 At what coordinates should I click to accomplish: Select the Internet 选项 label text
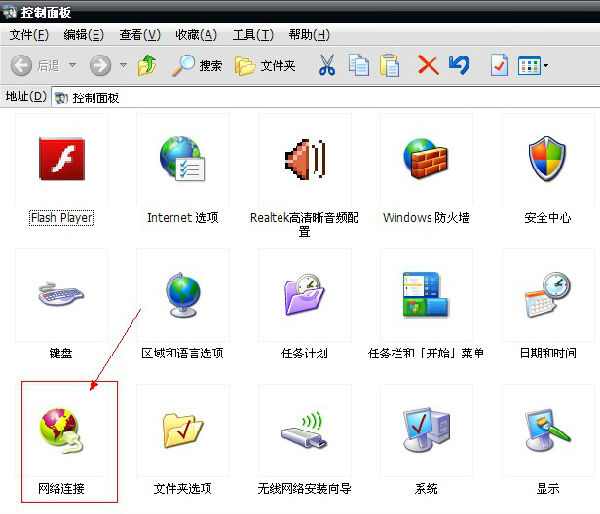coord(183,218)
